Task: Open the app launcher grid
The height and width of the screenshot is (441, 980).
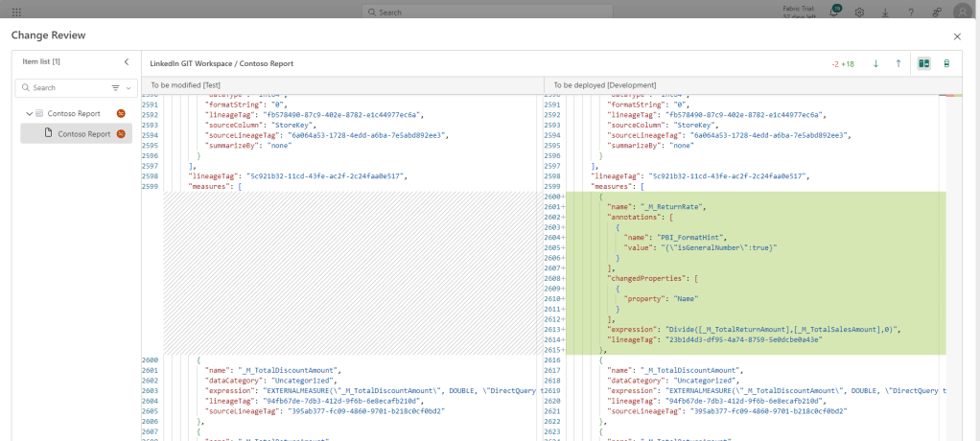Action: point(16,12)
